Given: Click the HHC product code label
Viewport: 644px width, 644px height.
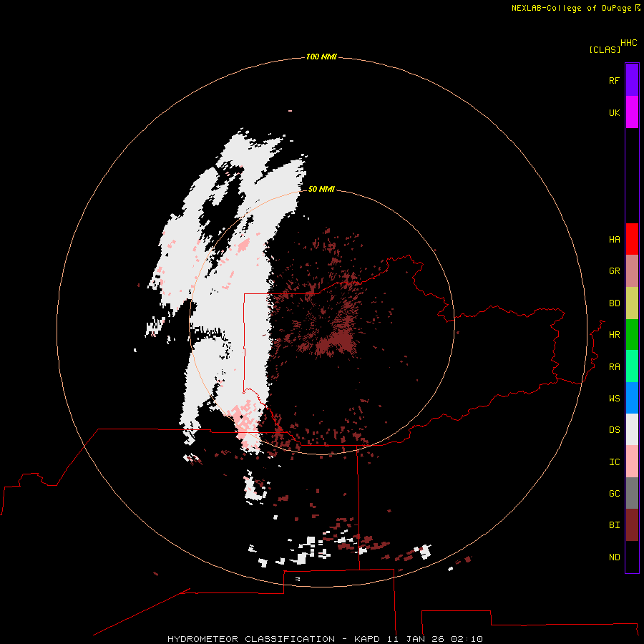Looking at the screenshot, I should [629, 43].
